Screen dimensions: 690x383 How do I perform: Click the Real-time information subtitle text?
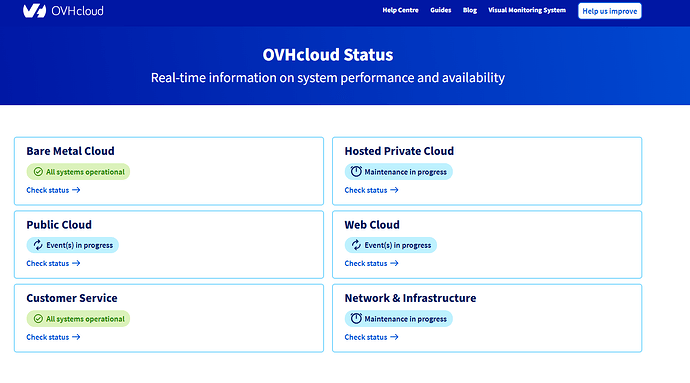pos(328,78)
